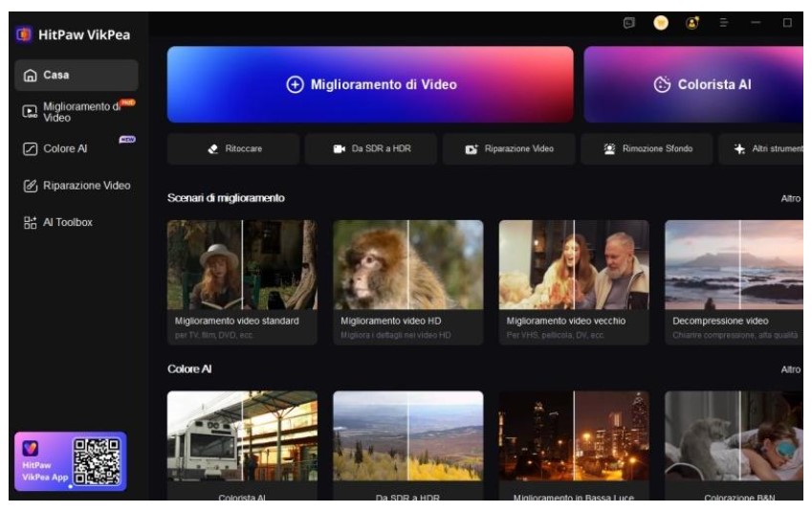Image resolution: width=812 pixels, height=512 pixels.
Task: Click the Riparazione Video sidebar icon
Action: coord(30,186)
